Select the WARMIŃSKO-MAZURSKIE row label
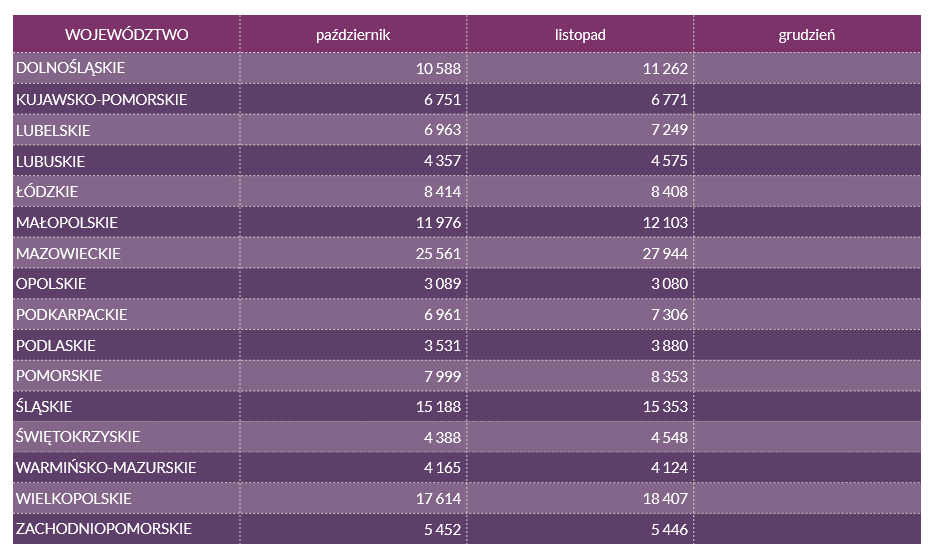The image size is (931, 549). tap(106, 468)
